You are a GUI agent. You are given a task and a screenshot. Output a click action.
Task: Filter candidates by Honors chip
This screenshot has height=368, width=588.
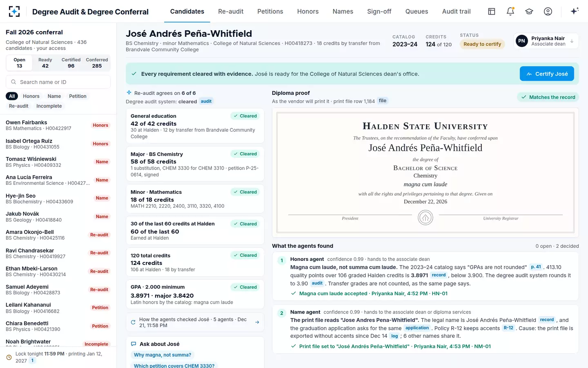pyautogui.click(x=31, y=96)
